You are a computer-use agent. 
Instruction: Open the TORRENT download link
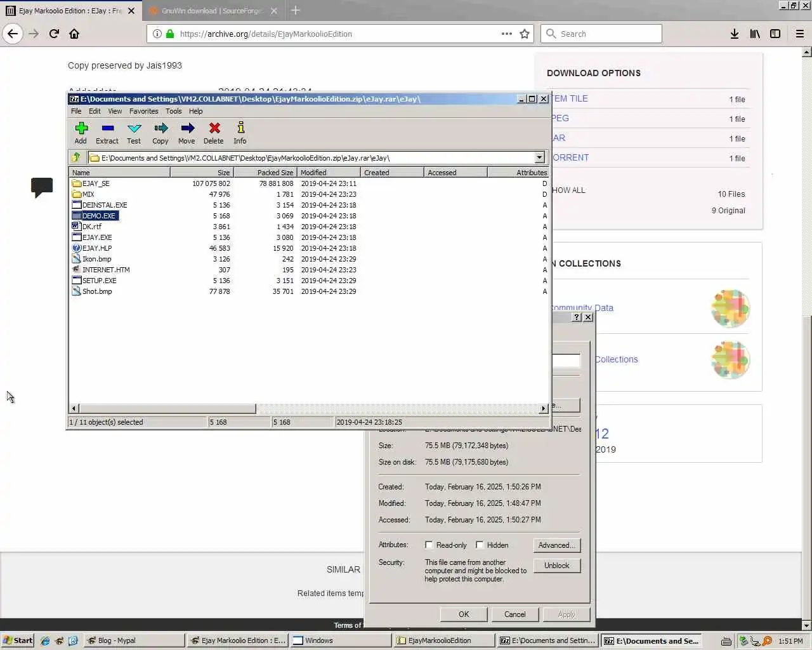[x=570, y=157]
